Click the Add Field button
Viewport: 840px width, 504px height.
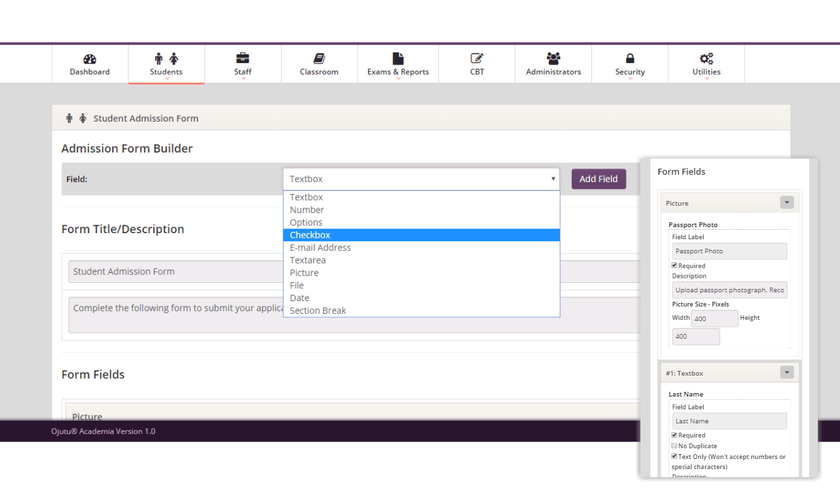(x=599, y=179)
